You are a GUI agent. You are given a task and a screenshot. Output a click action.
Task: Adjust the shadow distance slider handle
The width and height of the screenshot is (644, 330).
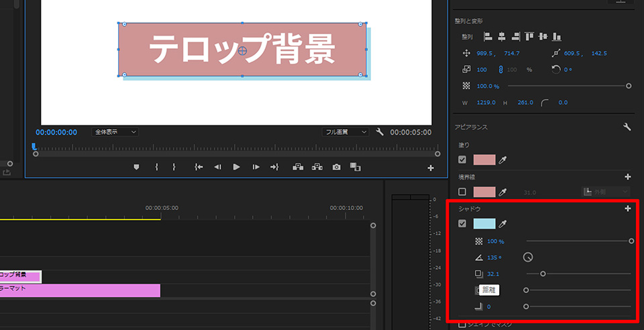coord(543,274)
